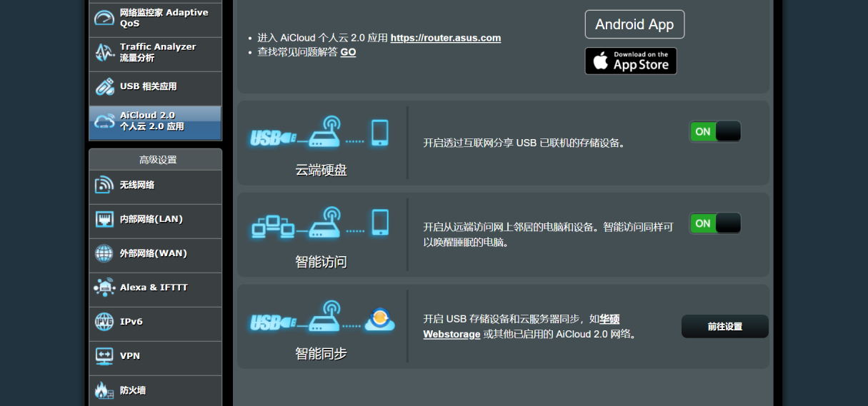
Task: Open 无线网络 wireless icon
Action: (x=104, y=185)
